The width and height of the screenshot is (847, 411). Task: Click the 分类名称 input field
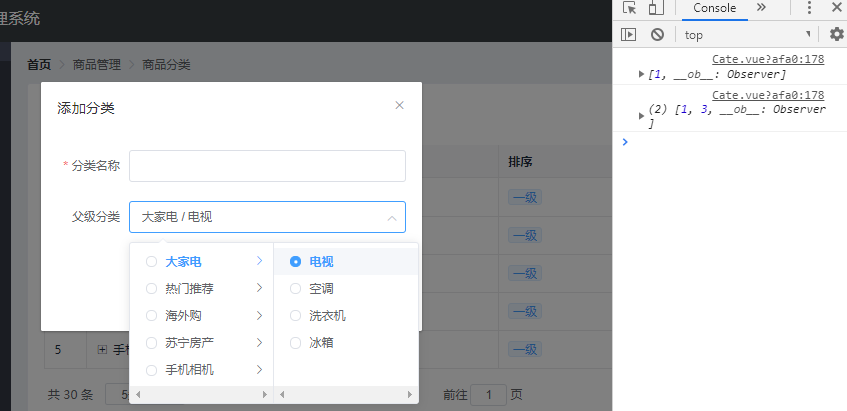pyautogui.click(x=267, y=166)
